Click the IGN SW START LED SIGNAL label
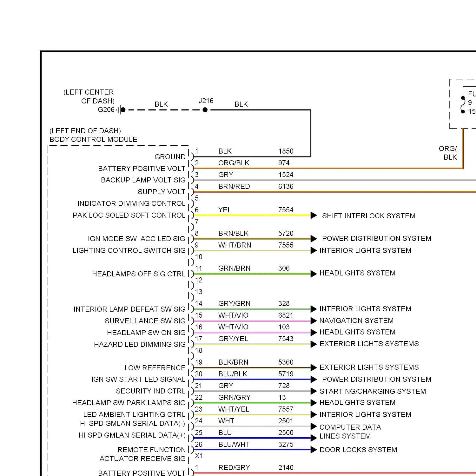Viewport: 476px width, 476px height. pyautogui.click(x=138, y=379)
